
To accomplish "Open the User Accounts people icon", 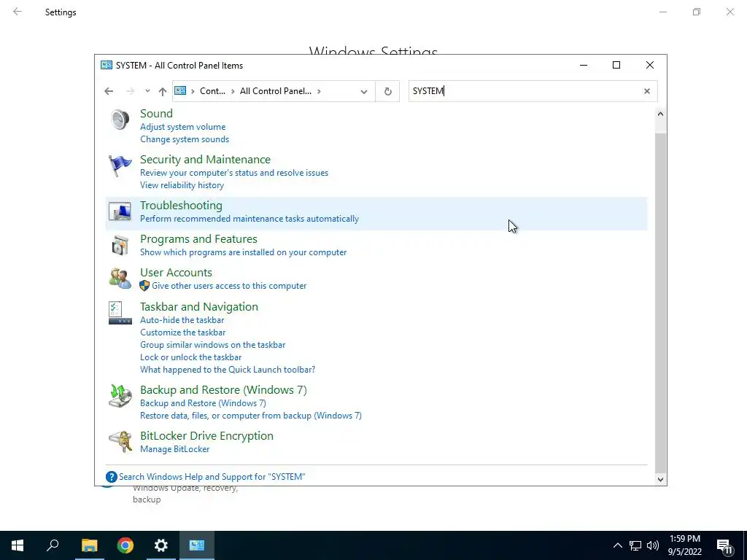I will click(x=120, y=279).
